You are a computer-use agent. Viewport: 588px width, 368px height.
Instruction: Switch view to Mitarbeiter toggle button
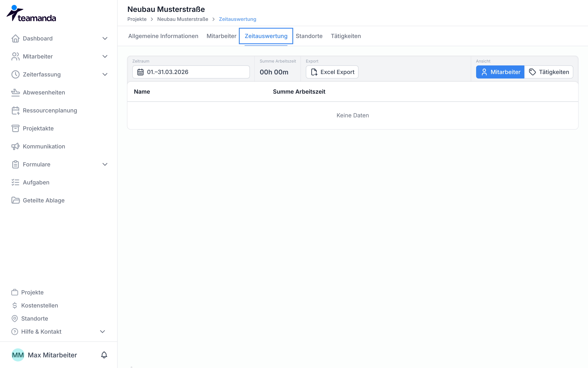(500, 72)
